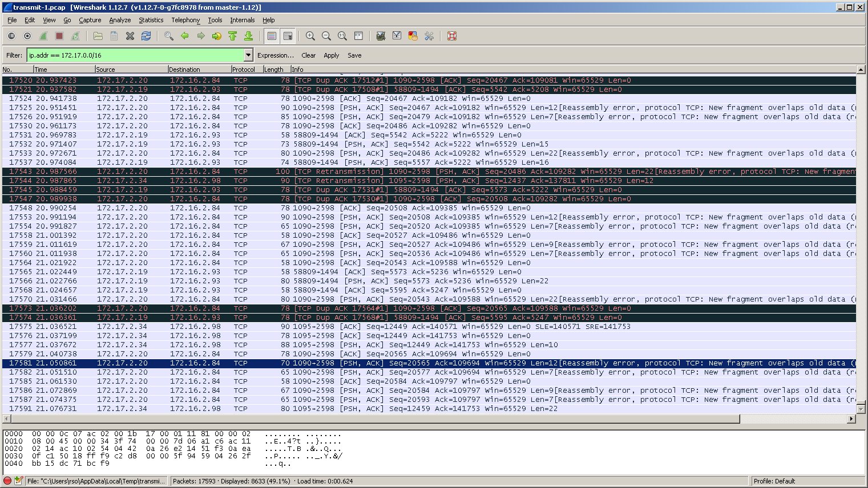Click the Filter: label button
868x488 pixels.
tap(14, 55)
